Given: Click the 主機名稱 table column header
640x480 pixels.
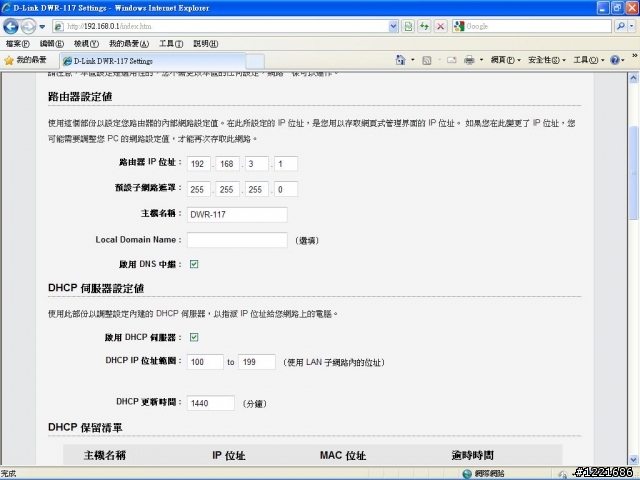Looking at the screenshot, I should click(105, 455).
